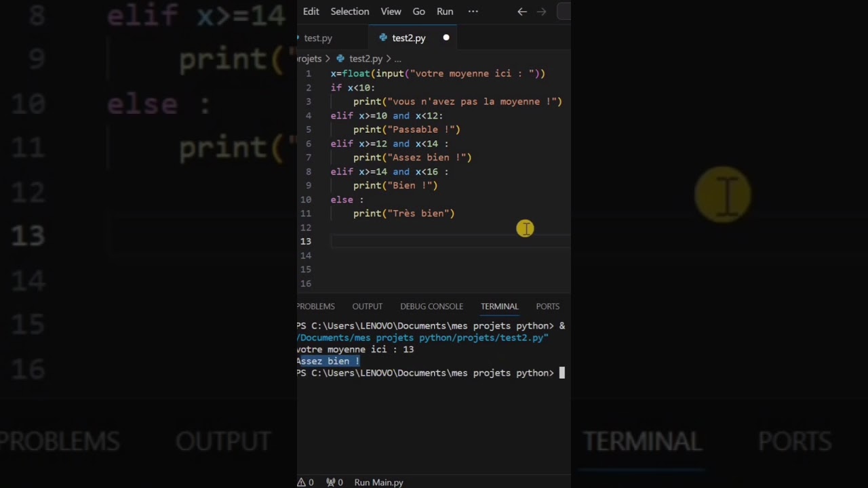This screenshot has height=488, width=868.
Task: Click the ports indicator in the status bar
Action: (334, 483)
